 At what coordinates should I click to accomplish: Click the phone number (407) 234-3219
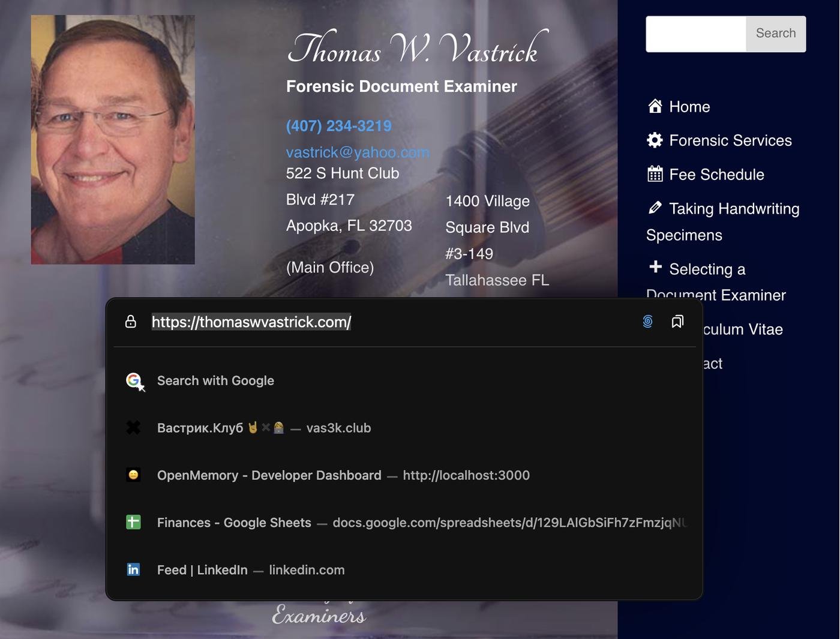[x=338, y=126]
